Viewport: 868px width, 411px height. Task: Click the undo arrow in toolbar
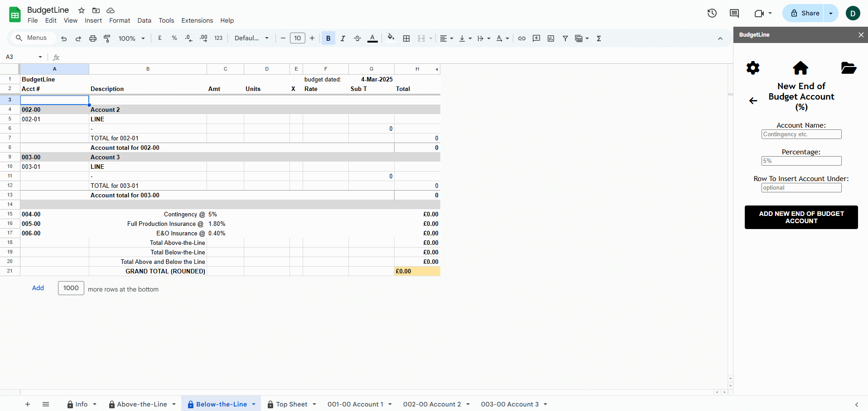[x=64, y=38]
